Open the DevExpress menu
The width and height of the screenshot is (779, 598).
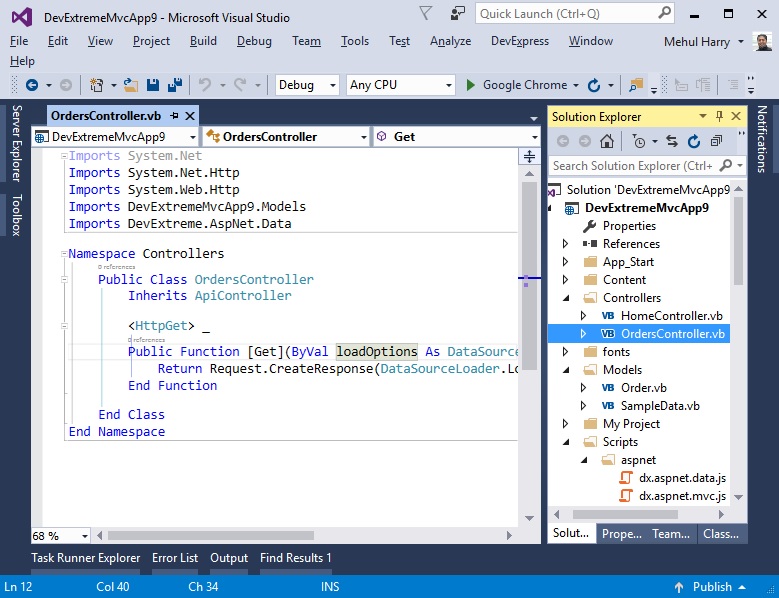(520, 41)
